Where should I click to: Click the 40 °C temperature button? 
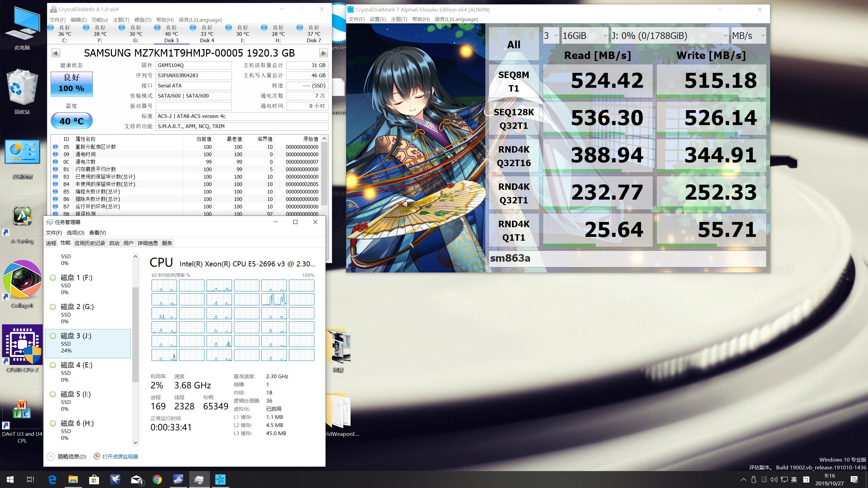(x=72, y=121)
